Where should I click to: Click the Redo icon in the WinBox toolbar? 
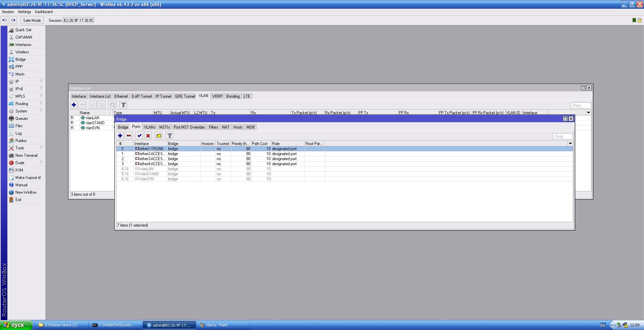point(13,20)
